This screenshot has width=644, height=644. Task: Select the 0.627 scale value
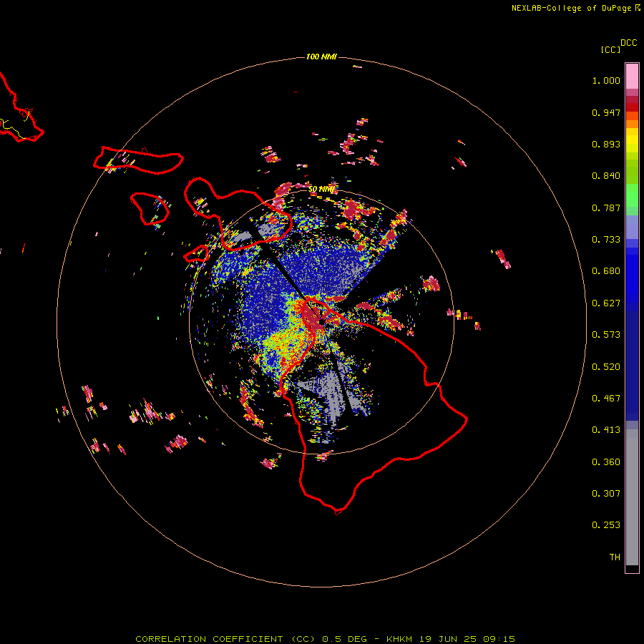coord(606,303)
